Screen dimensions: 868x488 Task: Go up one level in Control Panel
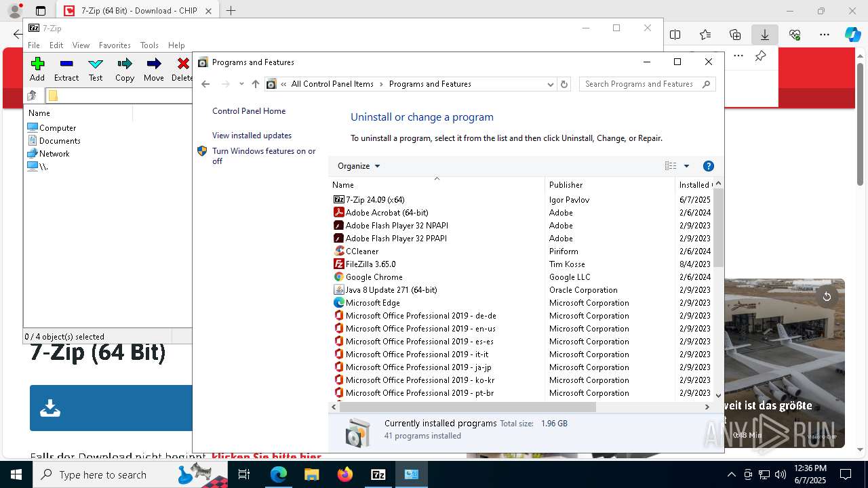pos(255,84)
